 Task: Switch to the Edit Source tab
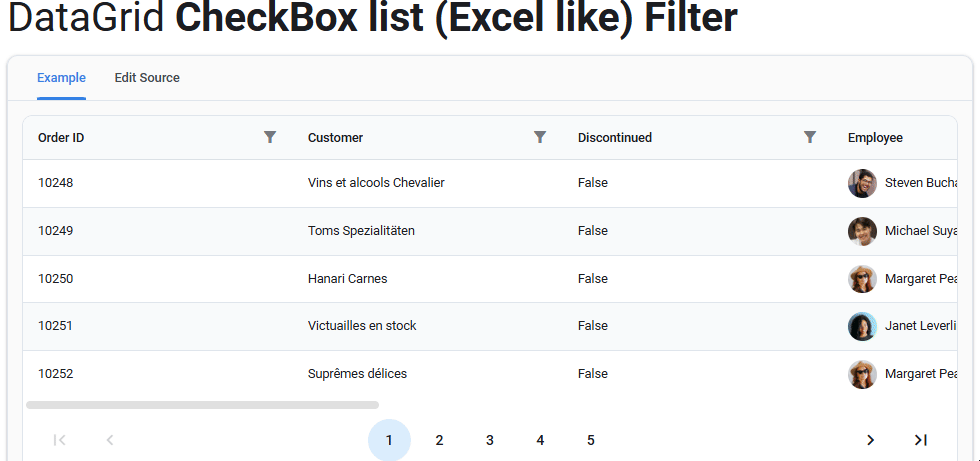[x=147, y=78]
